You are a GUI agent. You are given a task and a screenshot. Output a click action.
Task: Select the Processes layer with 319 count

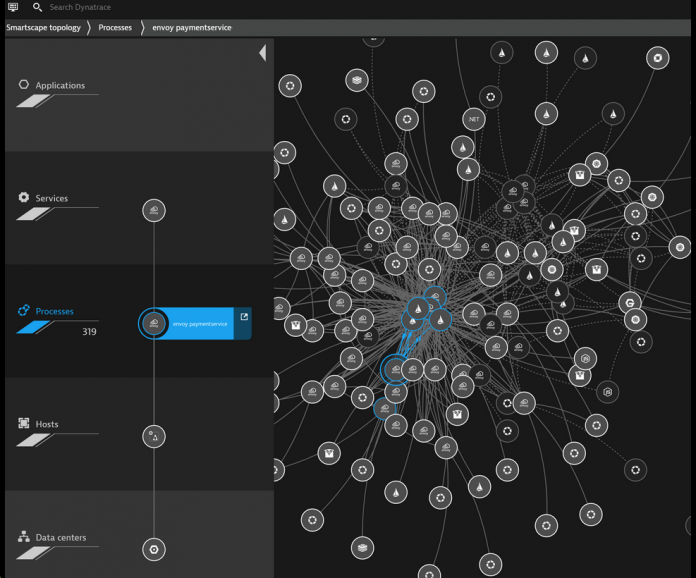tap(54, 312)
